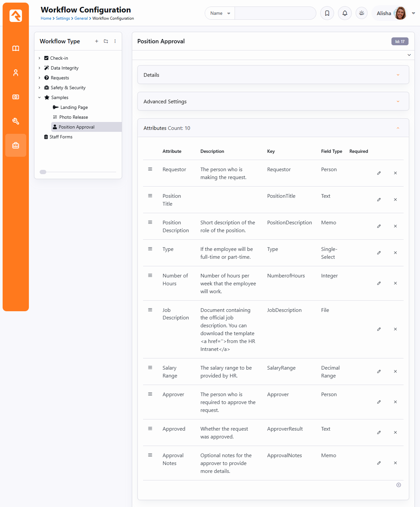
Task: Select Staff Forms workflow type
Action: tap(61, 137)
